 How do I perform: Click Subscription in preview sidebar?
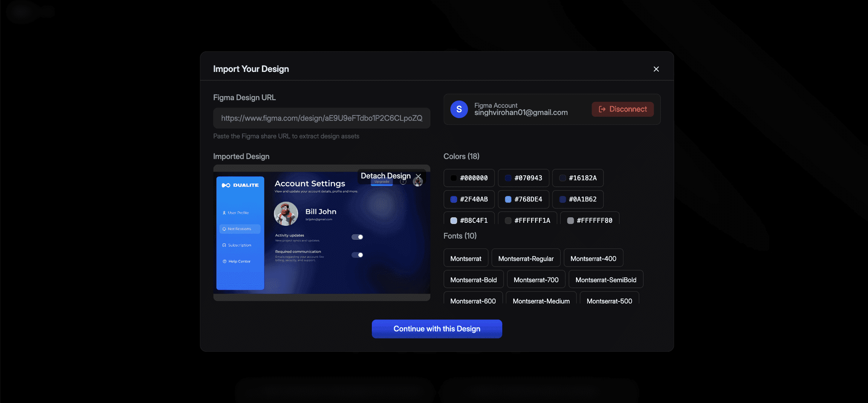coord(237,245)
